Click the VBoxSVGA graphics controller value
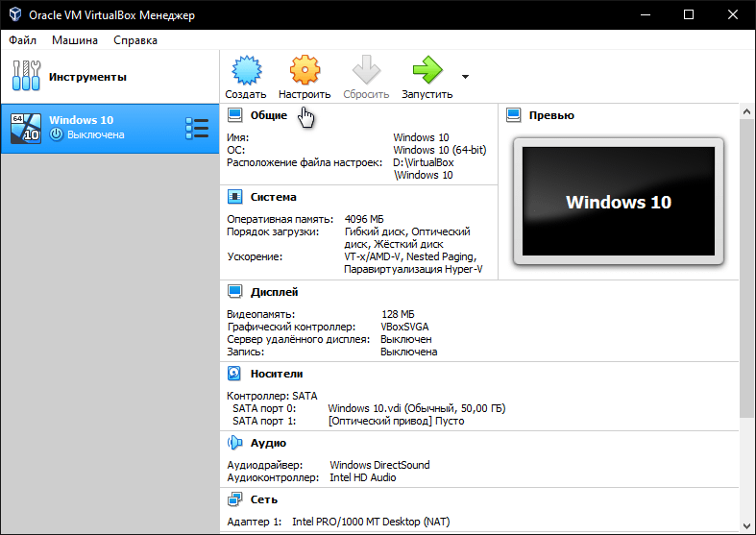756x535 pixels. pyautogui.click(x=404, y=327)
